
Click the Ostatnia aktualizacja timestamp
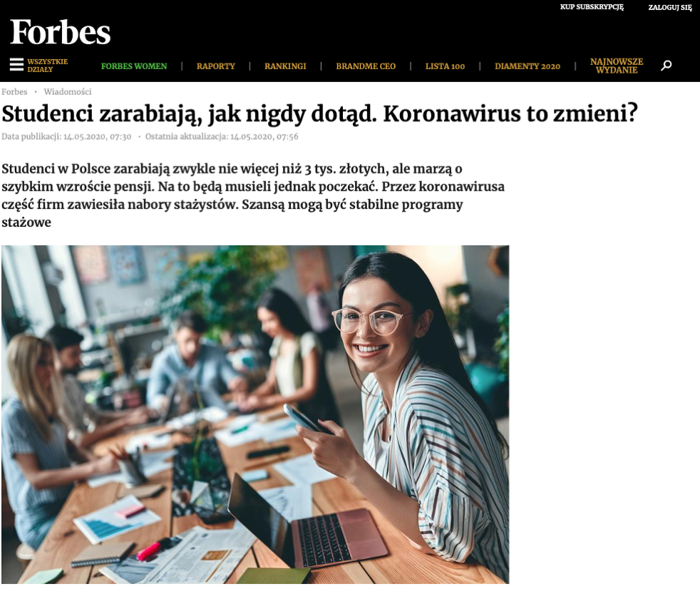coord(222,137)
